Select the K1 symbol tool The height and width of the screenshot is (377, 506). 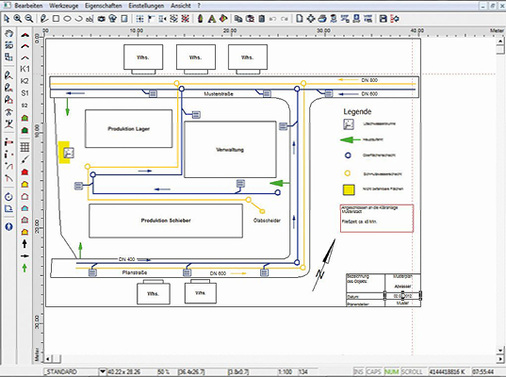(25, 69)
